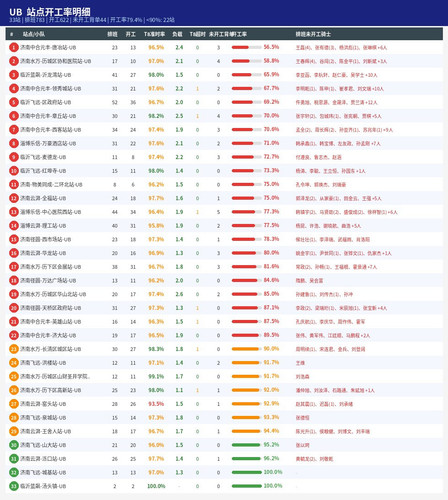Screen dimensions: 448x500
Task: Click the load value 2.6 in row 19
Action: pos(179,294)
